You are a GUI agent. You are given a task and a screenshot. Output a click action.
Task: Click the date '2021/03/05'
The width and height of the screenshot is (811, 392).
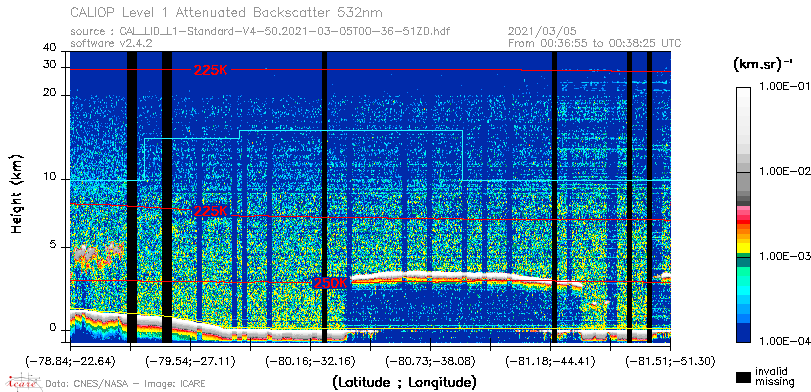[x=542, y=32]
